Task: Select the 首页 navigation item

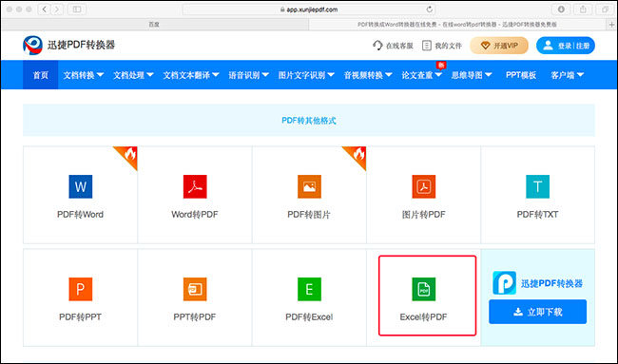Action: pyautogui.click(x=40, y=75)
